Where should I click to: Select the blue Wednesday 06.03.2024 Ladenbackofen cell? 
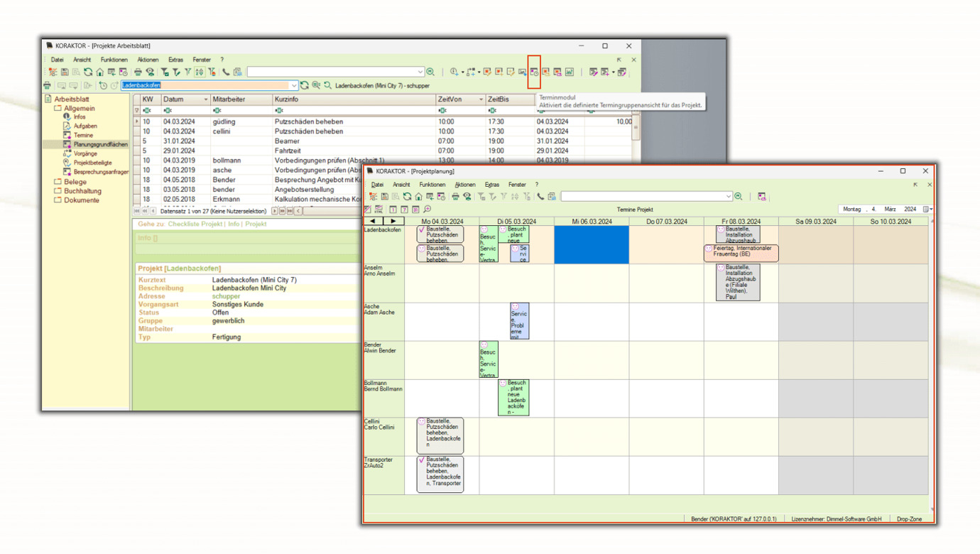coord(591,245)
